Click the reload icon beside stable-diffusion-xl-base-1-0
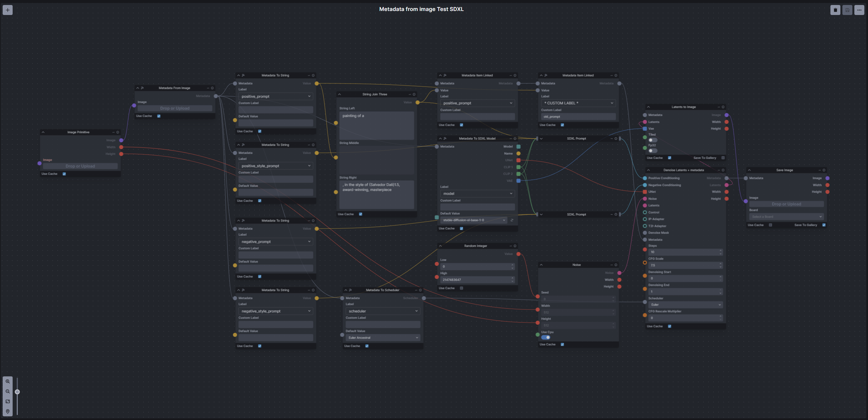The image size is (868, 420). 512,220
